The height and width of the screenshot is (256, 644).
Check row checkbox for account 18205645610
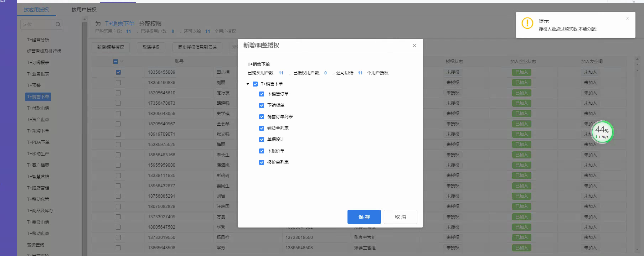point(118,93)
